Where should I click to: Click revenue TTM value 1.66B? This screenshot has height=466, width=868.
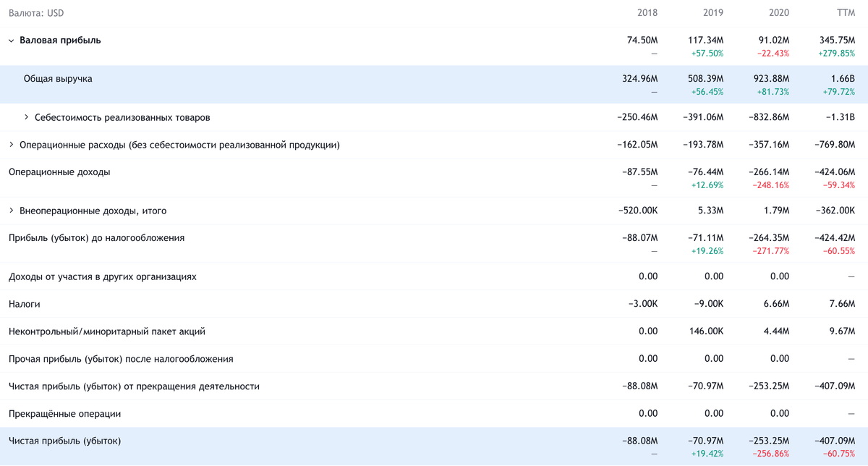click(843, 78)
